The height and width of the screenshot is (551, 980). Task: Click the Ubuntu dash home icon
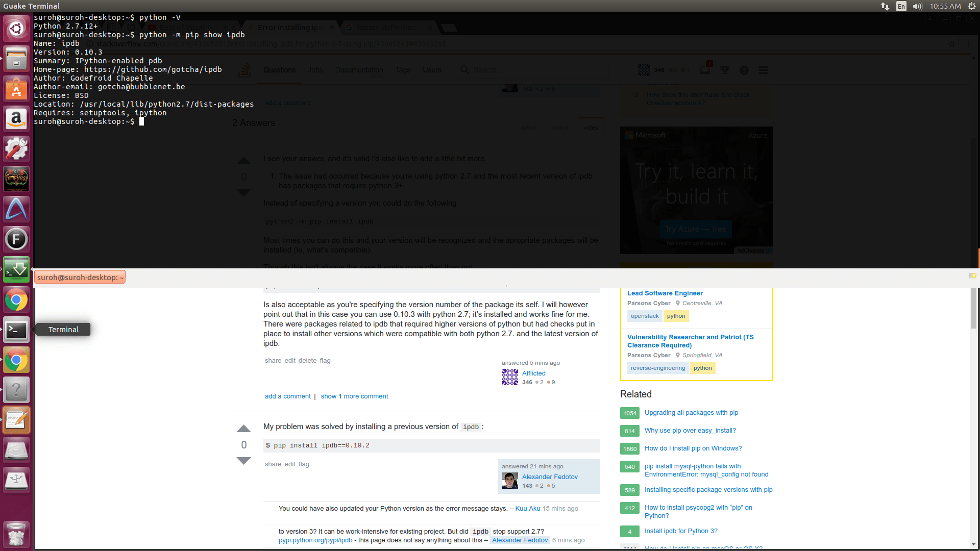pyautogui.click(x=16, y=28)
